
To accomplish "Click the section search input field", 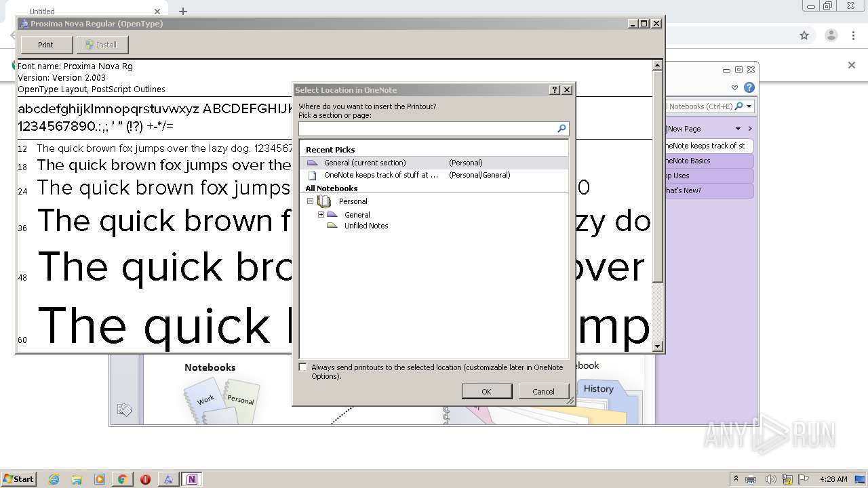I will (x=427, y=128).
